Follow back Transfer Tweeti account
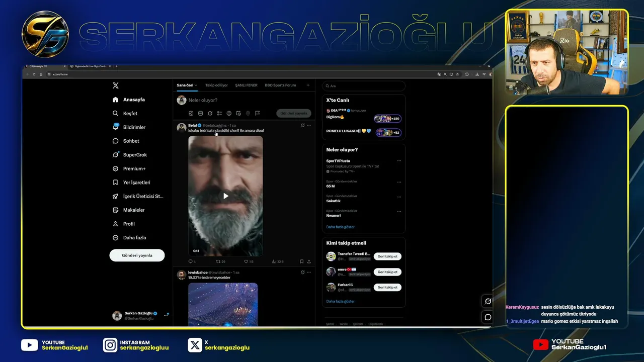 click(387, 256)
